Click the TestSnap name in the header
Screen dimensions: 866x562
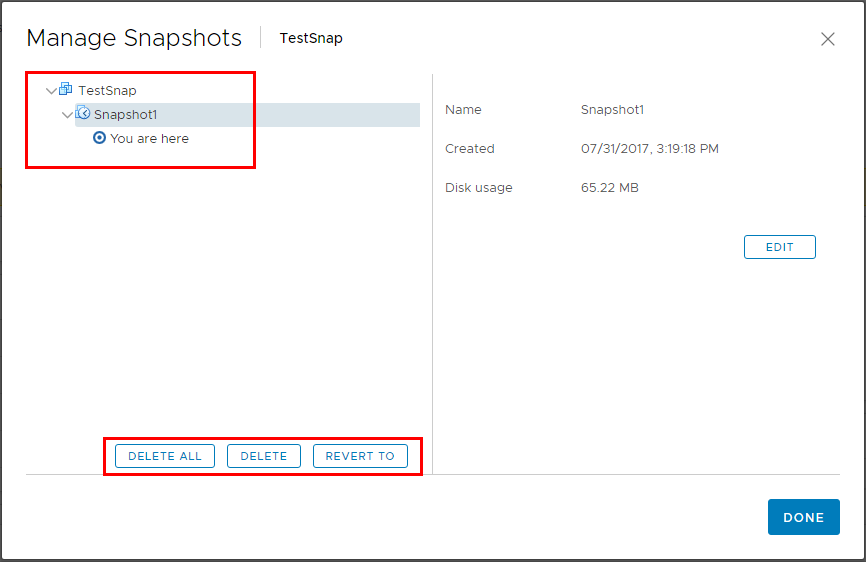click(311, 39)
